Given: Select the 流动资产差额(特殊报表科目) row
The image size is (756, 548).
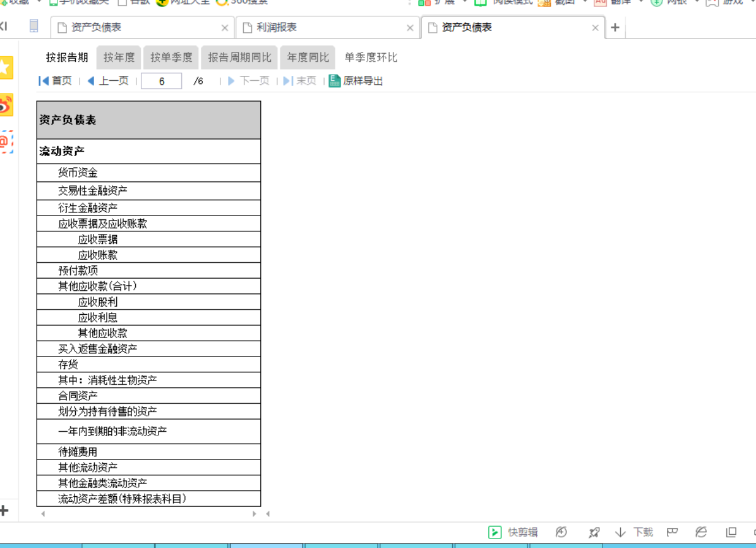Looking at the screenshot, I should pos(148,498).
